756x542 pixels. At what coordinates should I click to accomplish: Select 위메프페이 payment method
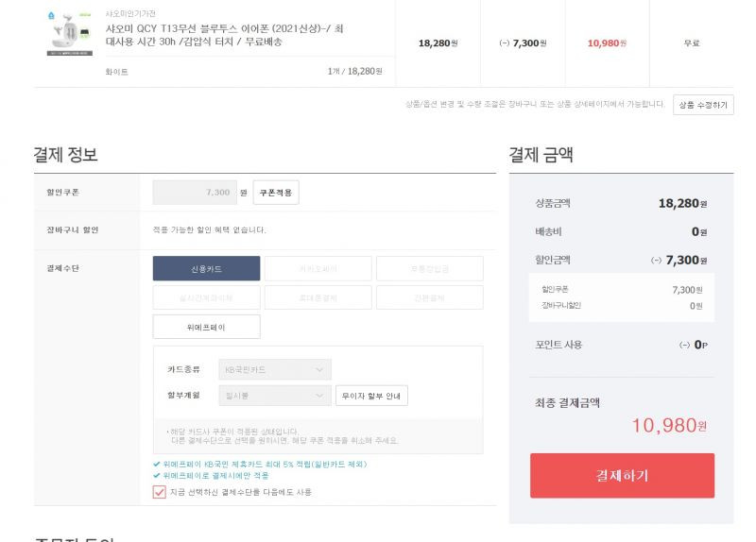click(206, 327)
